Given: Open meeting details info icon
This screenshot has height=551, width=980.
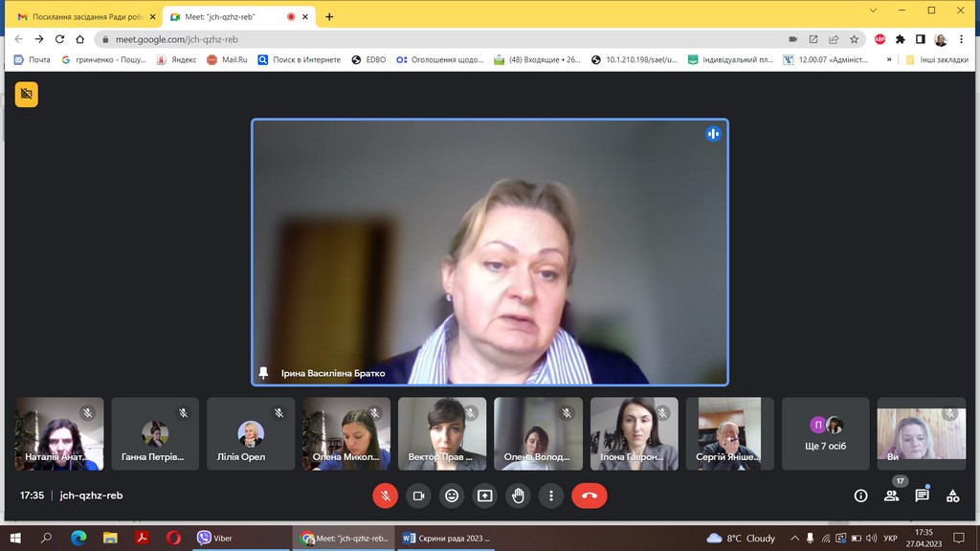Looking at the screenshot, I should click(x=860, y=496).
